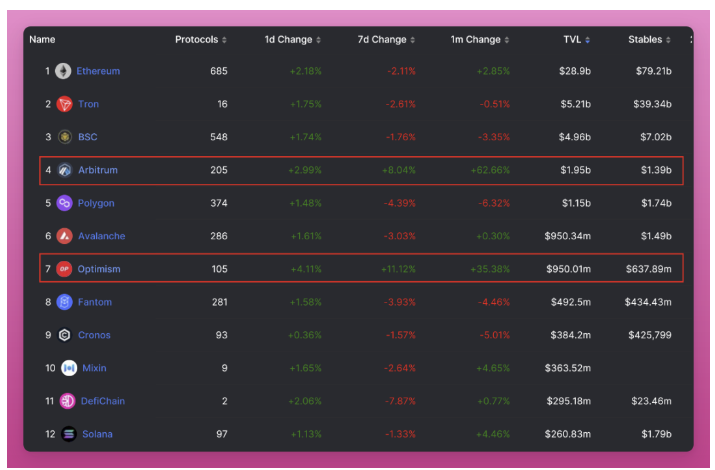
Task: Click the Tron chain logo icon
Action: click(x=64, y=104)
